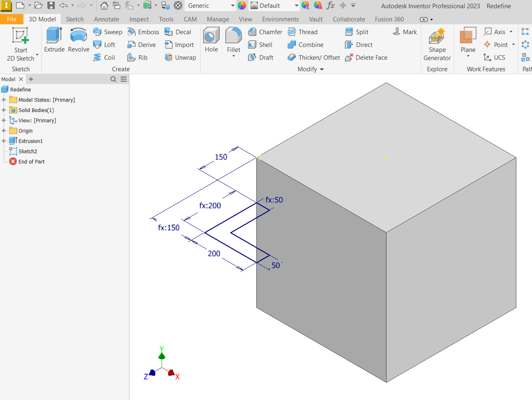Click the Hole tool icon

point(211,36)
